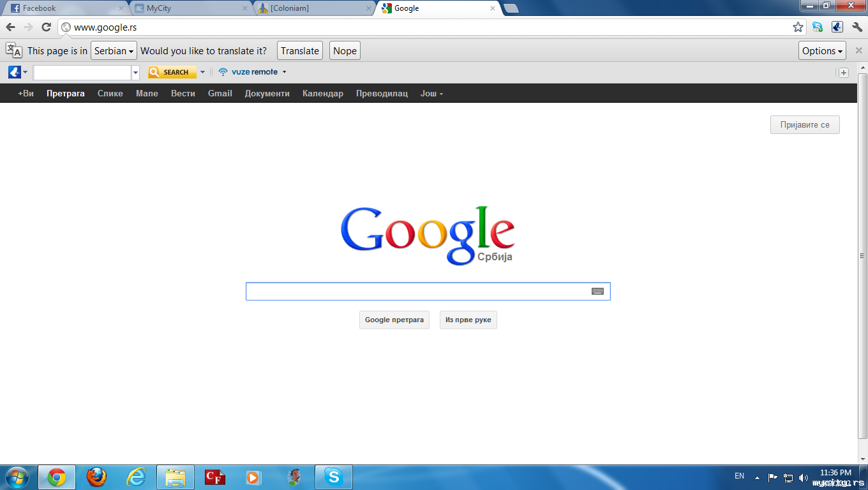The image size is (868, 490).
Task: Click the translate icon in the translation bar
Action: pyautogui.click(x=14, y=50)
